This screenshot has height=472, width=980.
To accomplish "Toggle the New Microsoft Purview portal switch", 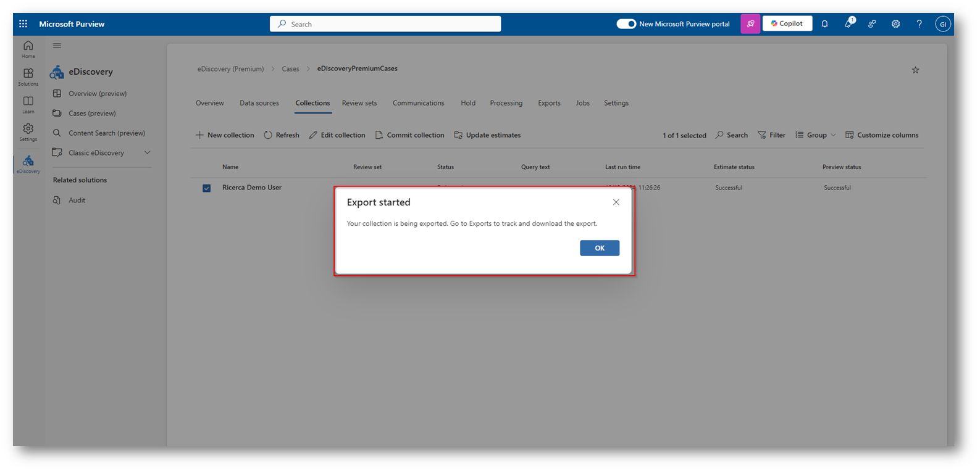I will 626,24.
